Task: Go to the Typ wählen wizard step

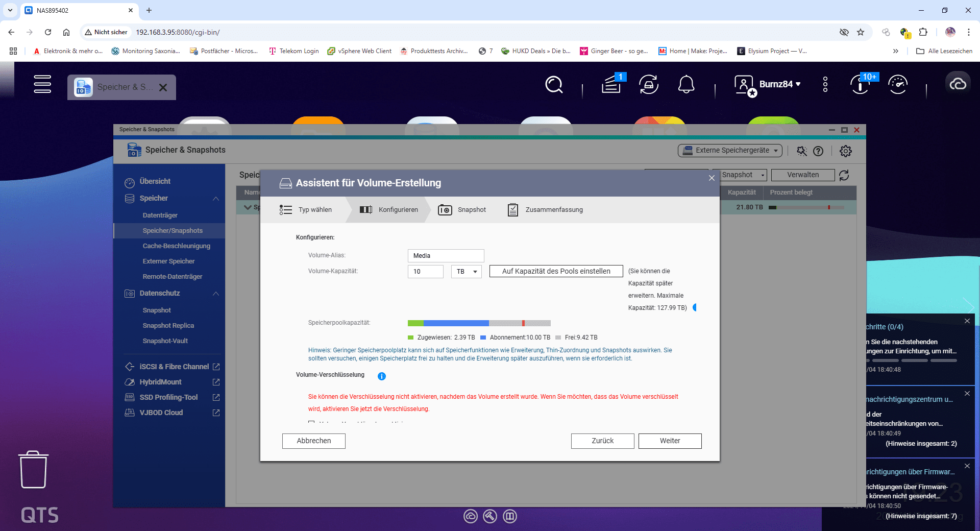Action: coord(306,210)
